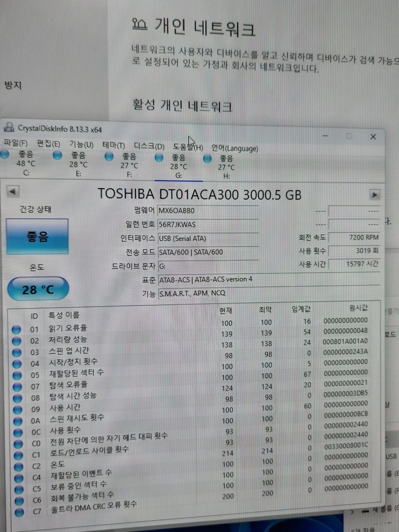Viewport: 399px width, 532px height.
Task: Click status icon for C0 row
Action: click(x=18, y=444)
